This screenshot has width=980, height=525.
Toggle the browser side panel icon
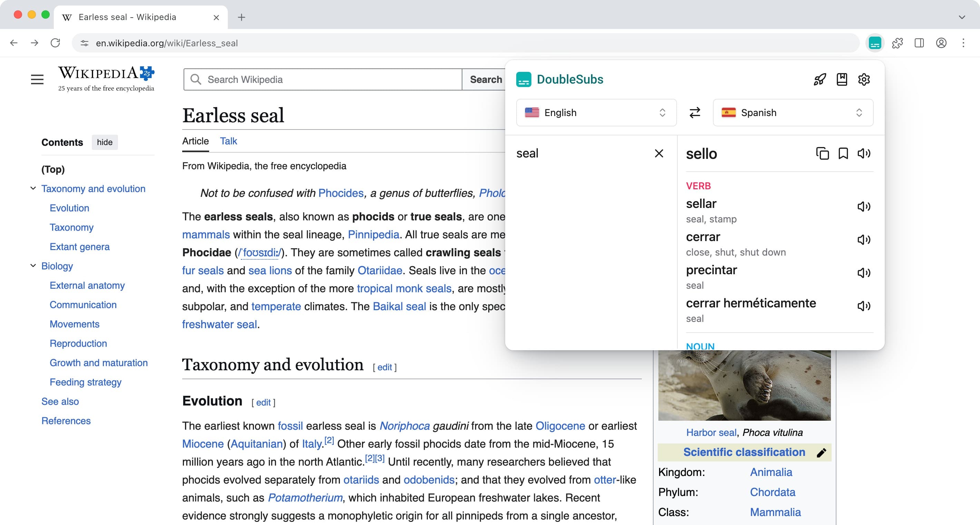coord(919,43)
